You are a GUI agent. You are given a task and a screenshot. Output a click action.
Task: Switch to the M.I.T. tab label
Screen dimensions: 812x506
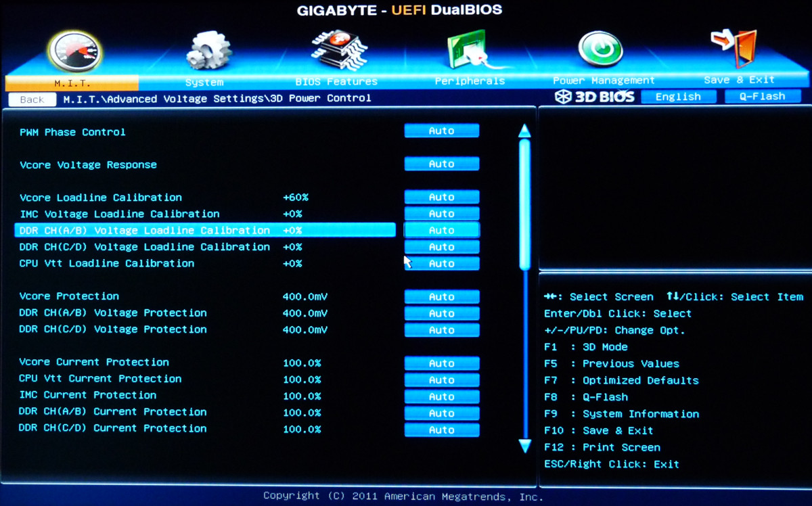(x=72, y=83)
